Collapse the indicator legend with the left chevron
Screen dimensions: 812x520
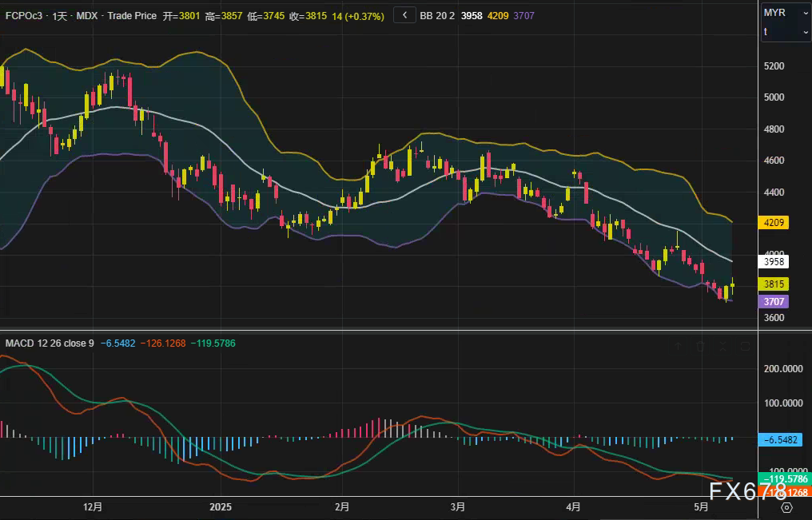point(405,15)
